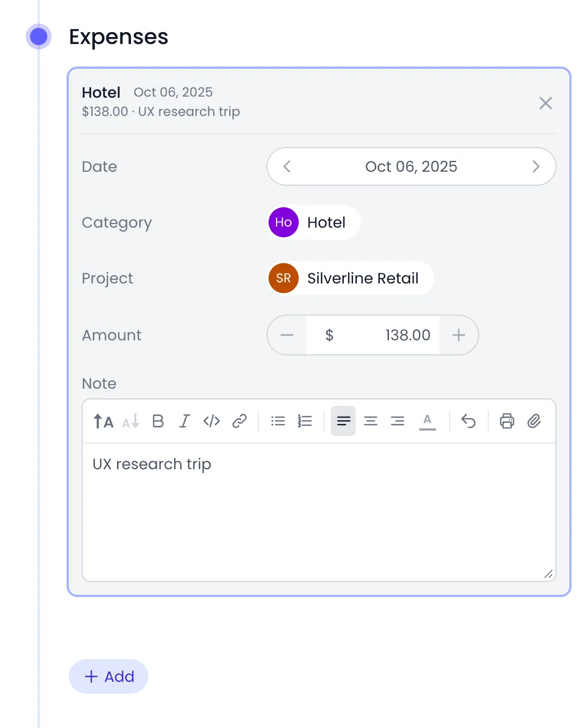Go to previous date before Oct 06
This screenshot has width=578, height=728.
pos(287,166)
